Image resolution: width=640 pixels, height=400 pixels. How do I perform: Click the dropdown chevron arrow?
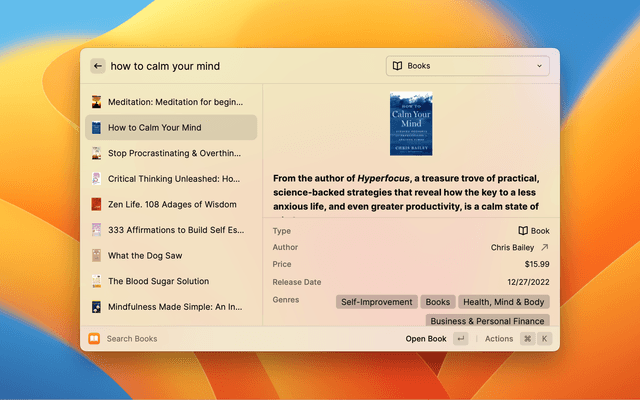[540, 66]
